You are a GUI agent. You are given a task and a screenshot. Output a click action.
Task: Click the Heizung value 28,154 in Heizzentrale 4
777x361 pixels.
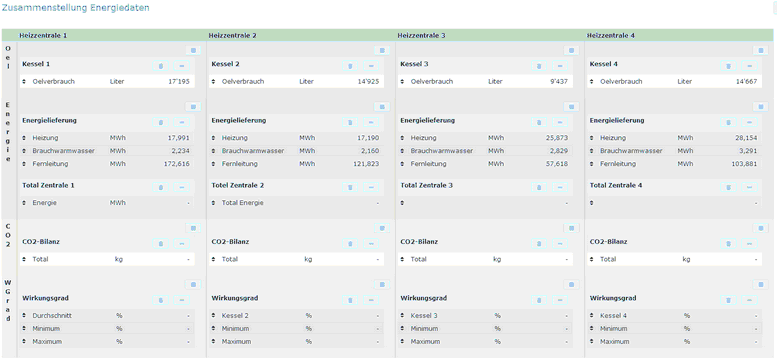746,138
